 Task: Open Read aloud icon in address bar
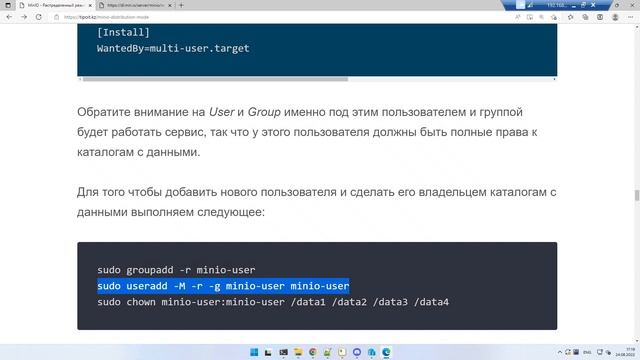coord(518,17)
